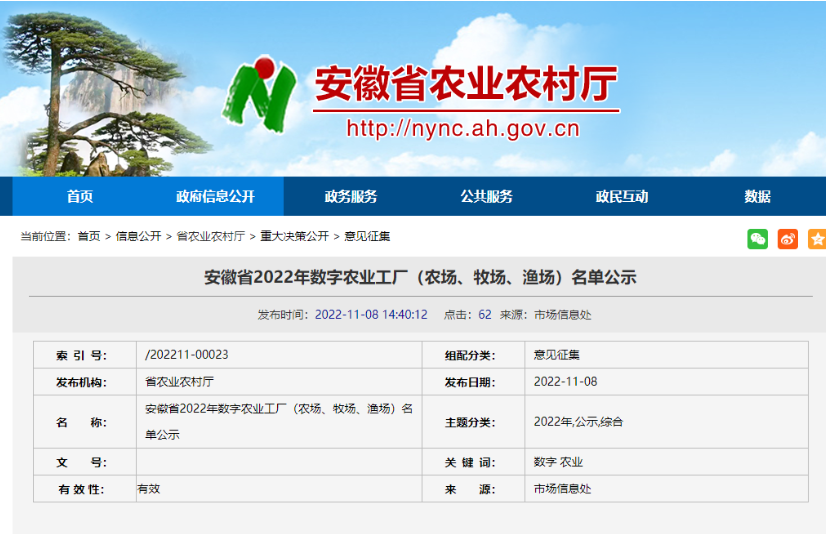Click the green N department logo
The height and width of the screenshot is (534, 826).
pyautogui.click(x=260, y=92)
